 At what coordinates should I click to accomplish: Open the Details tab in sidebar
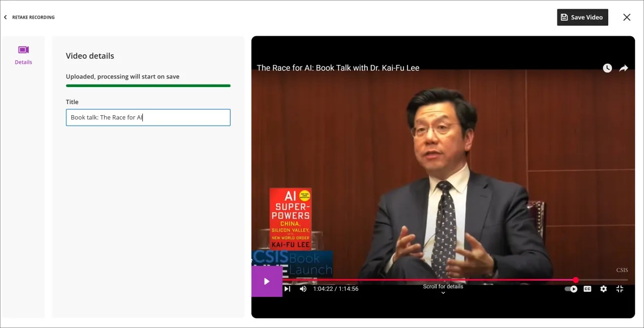[23, 55]
